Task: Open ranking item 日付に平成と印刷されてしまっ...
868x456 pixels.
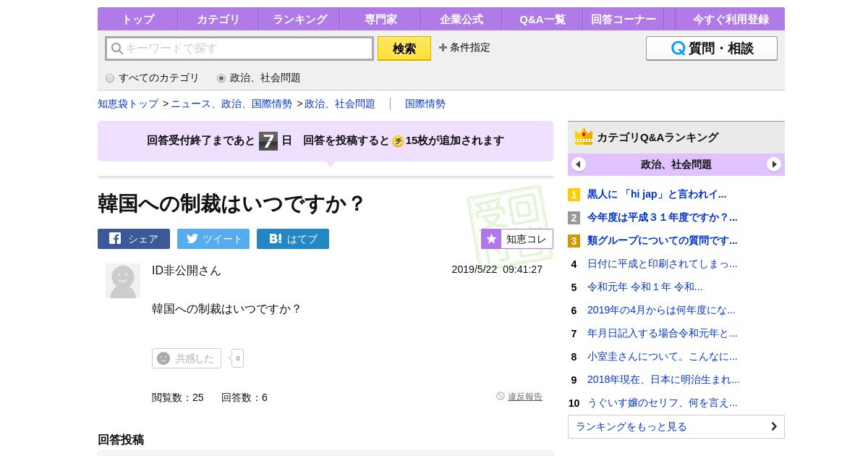Action: (663, 263)
